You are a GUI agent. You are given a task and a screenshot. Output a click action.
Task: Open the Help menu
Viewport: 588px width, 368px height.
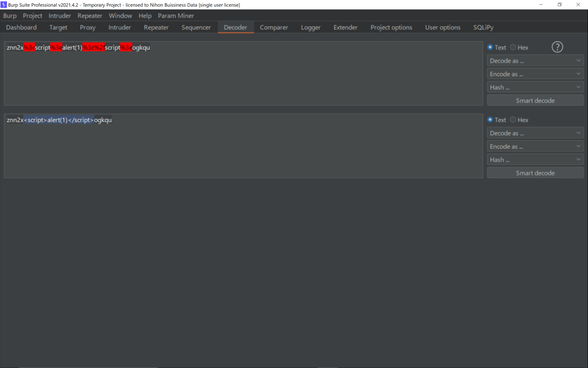click(x=145, y=16)
